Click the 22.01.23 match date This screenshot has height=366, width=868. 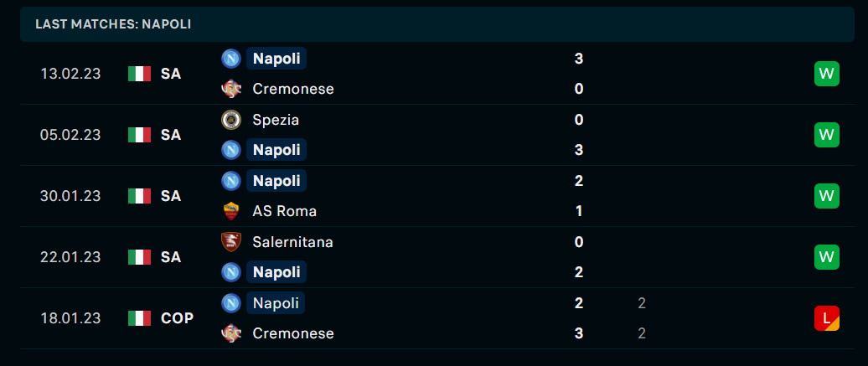click(x=70, y=257)
